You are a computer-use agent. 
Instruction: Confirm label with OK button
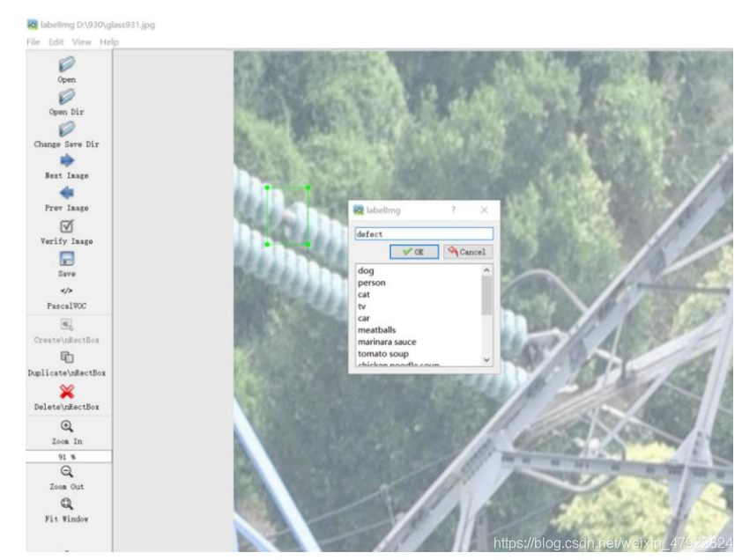click(x=413, y=252)
